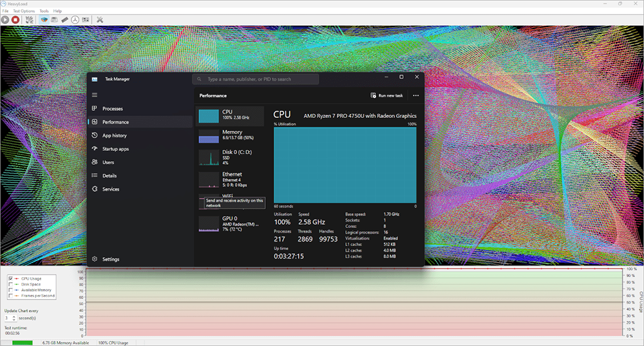Open Details page in Task Manager

click(140, 175)
